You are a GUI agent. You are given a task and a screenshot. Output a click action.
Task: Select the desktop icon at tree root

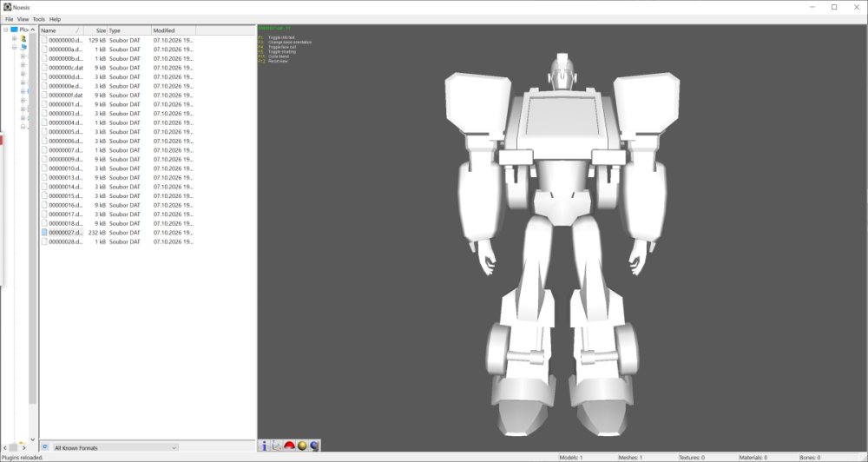click(15, 30)
